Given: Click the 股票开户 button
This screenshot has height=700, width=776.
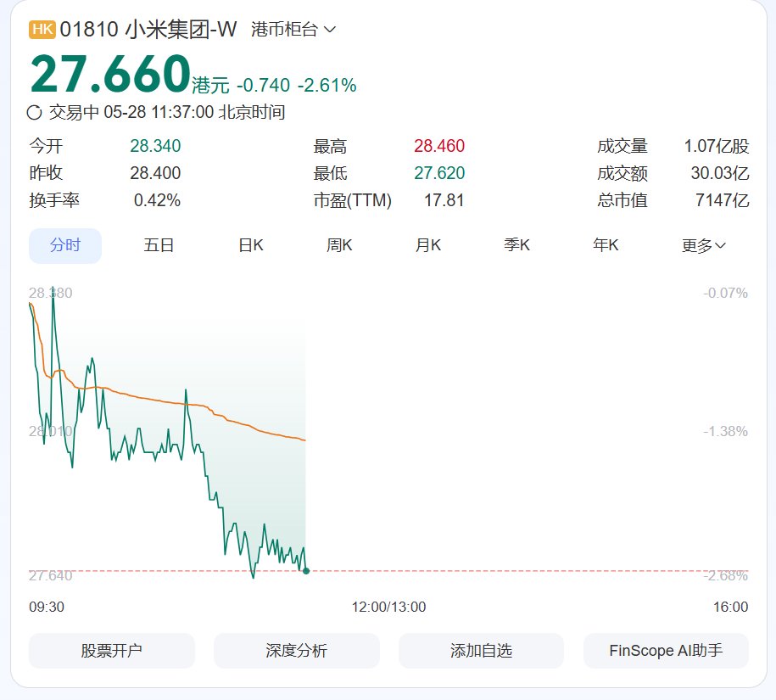Looking at the screenshot, I should [112, 651].
